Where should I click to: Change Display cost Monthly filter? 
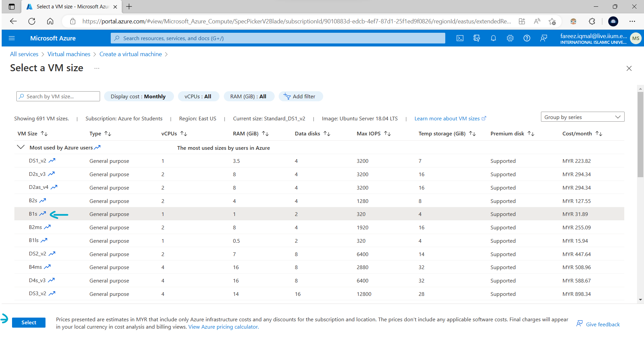pos(139,96)
